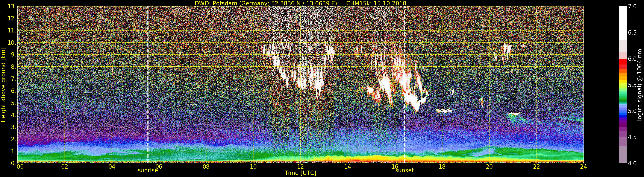Click the 'sunrise' label below the axis

(148, 171)
